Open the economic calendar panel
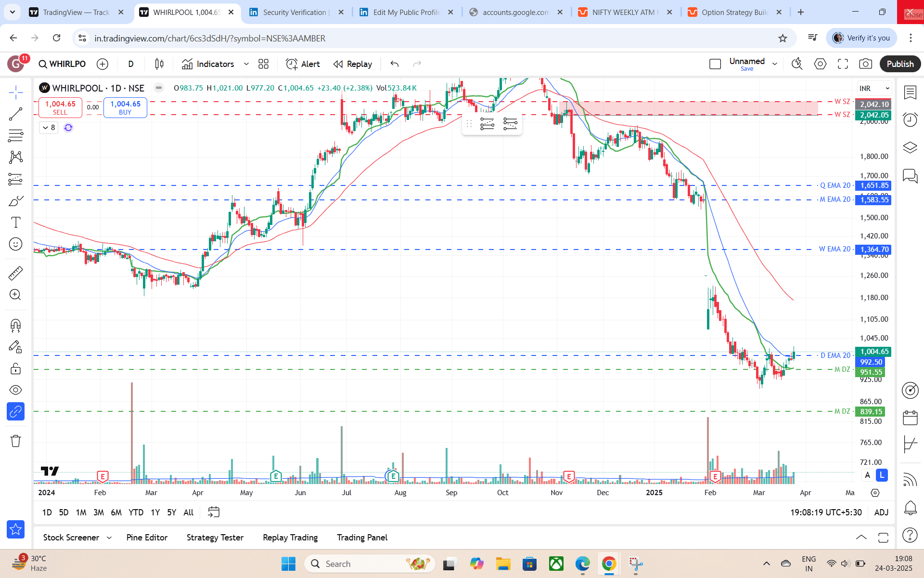 pos(910,418)
